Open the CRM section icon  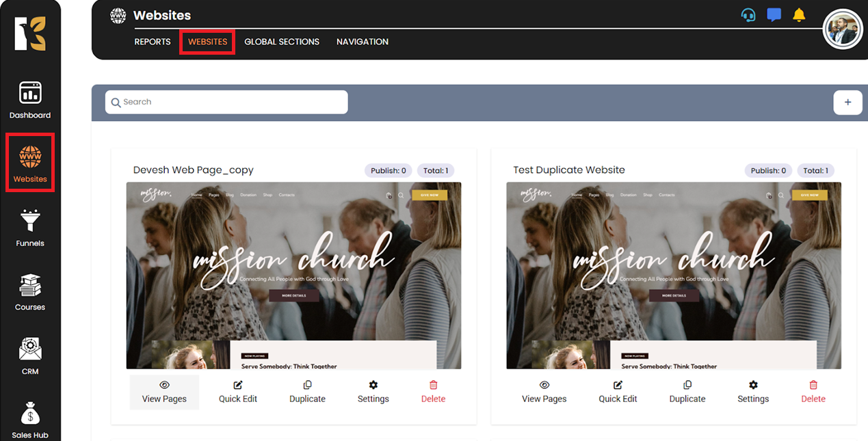pyautogui.click(x=30, y=356)
